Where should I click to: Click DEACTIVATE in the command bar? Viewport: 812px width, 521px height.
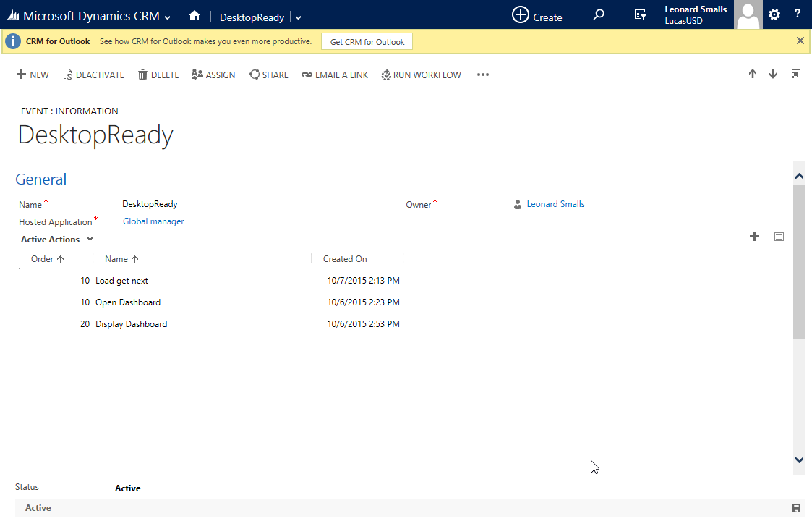click(94, 75)
